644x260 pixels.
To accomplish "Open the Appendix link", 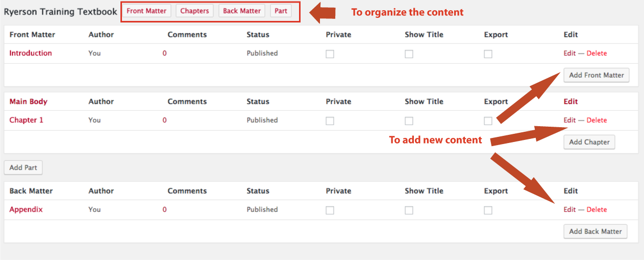I will (x=26, y=209).
